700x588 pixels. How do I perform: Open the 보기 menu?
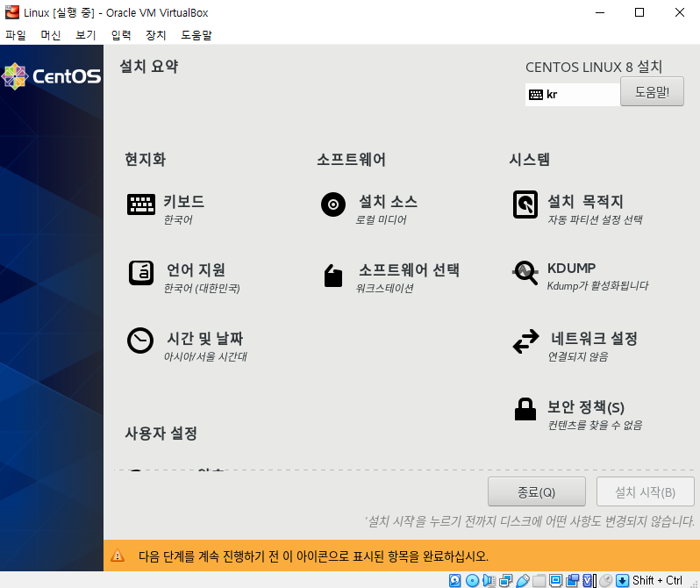click(86, 35)
